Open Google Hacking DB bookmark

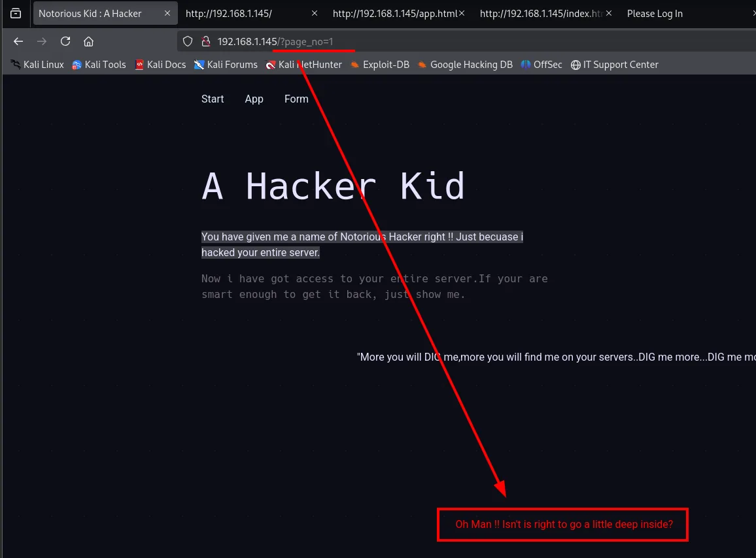465,65
